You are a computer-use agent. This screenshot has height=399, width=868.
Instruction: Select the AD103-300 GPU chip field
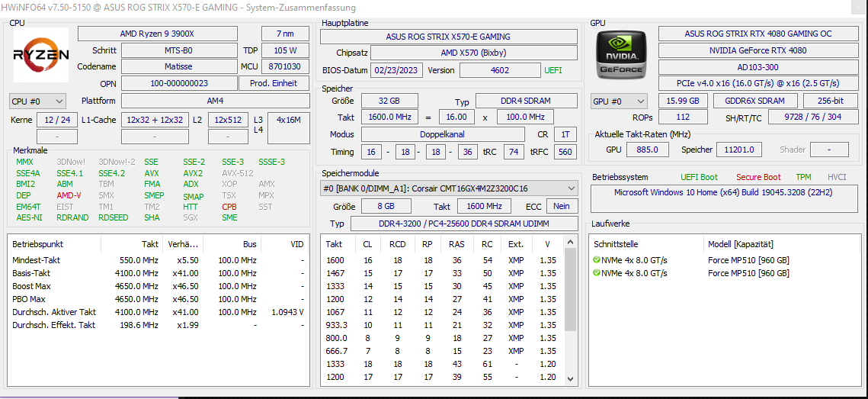coord(757,67)
